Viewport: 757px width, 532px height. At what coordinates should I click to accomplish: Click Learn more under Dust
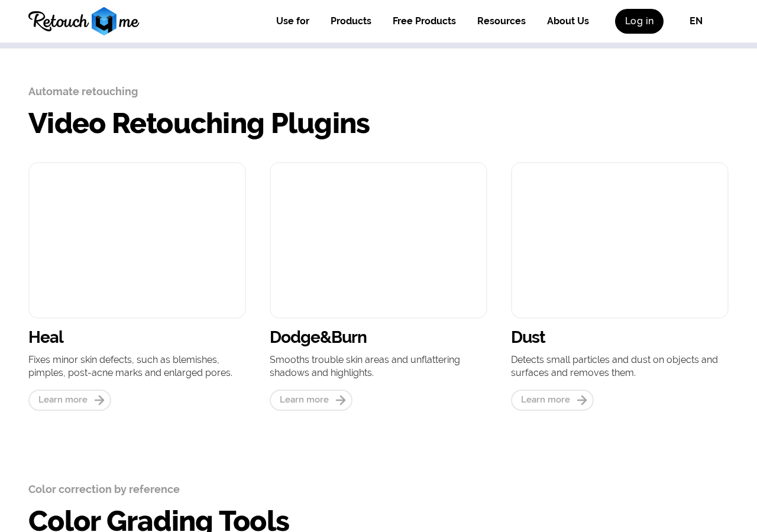tap(552, 400)
